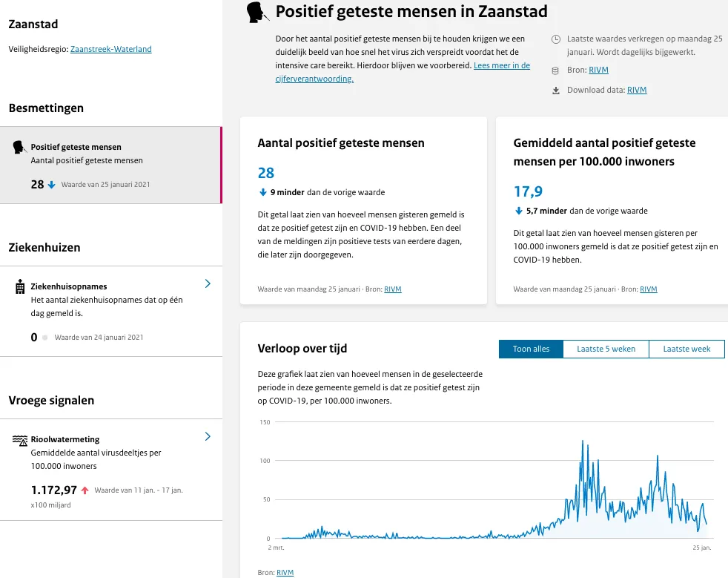Click the download icon beside Download data
The width and height of the screenshot is (728, 578).
point(556,91)
